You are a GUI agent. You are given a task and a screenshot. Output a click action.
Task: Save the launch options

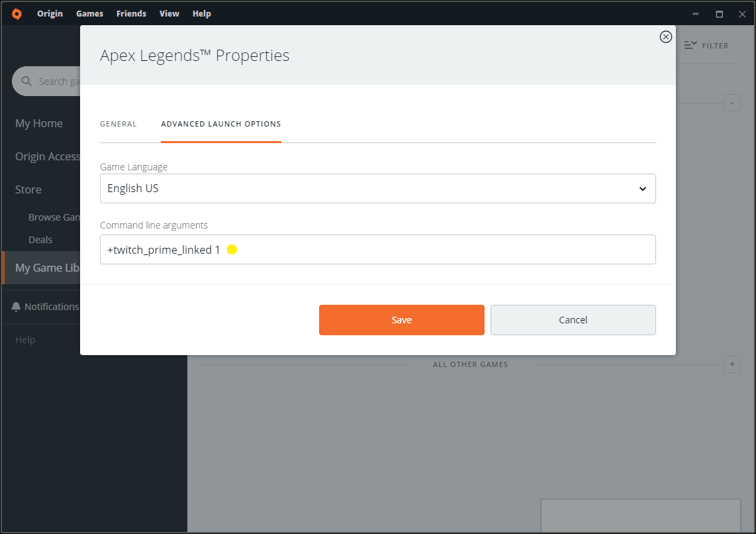pyautogui.click(x=402, y=320)
